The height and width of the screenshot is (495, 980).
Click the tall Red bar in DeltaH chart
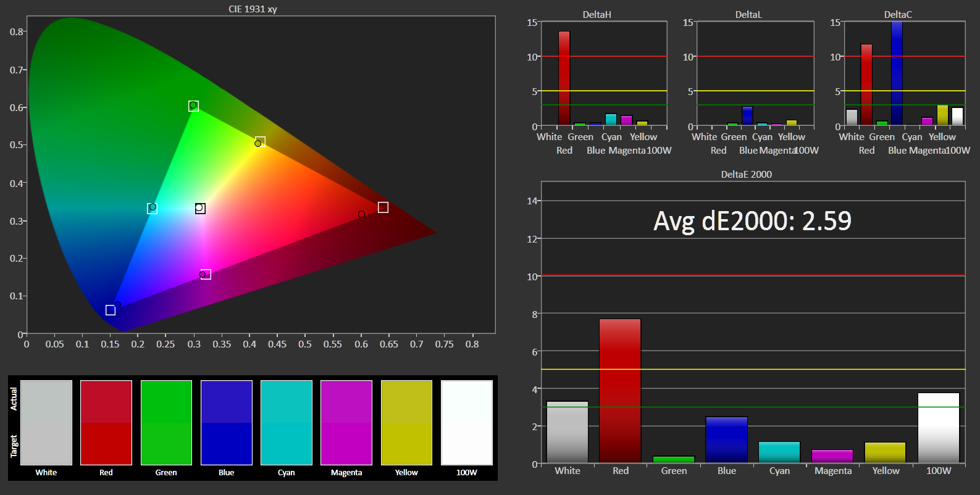564,78
